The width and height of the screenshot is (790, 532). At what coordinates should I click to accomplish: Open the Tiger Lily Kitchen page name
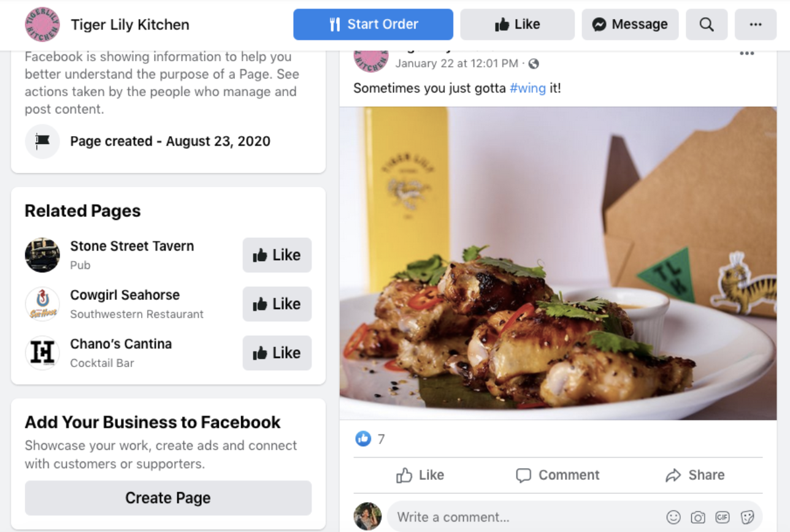(129, 25)
